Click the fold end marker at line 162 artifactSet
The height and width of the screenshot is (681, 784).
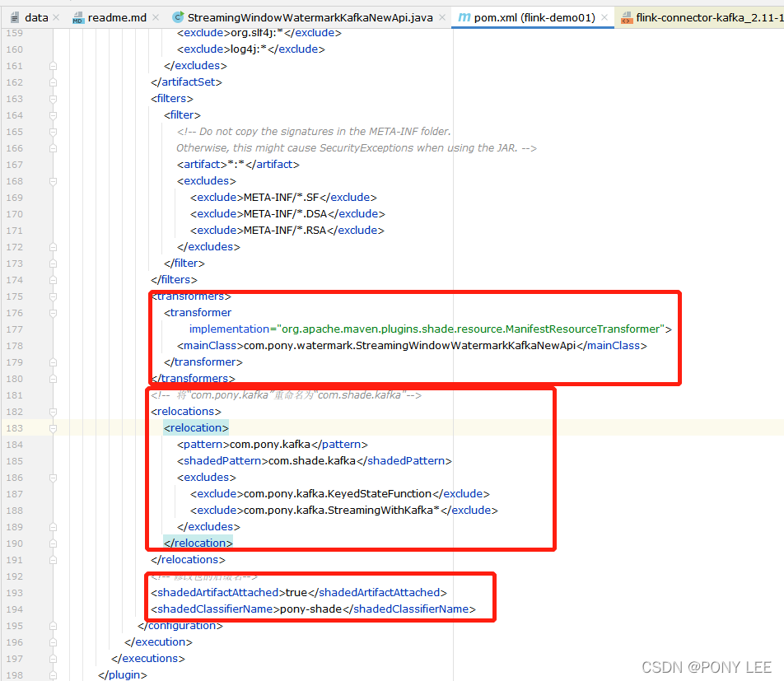[53, 82]
